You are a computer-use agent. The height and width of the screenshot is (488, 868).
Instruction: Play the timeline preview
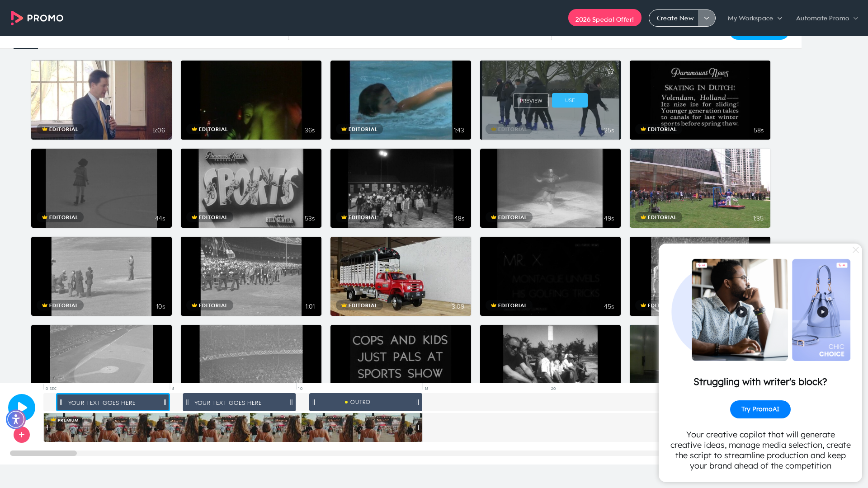(22, 408)
